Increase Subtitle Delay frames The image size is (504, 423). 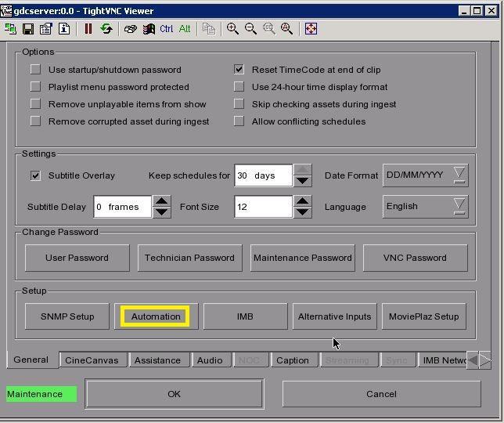coord(162,201)
